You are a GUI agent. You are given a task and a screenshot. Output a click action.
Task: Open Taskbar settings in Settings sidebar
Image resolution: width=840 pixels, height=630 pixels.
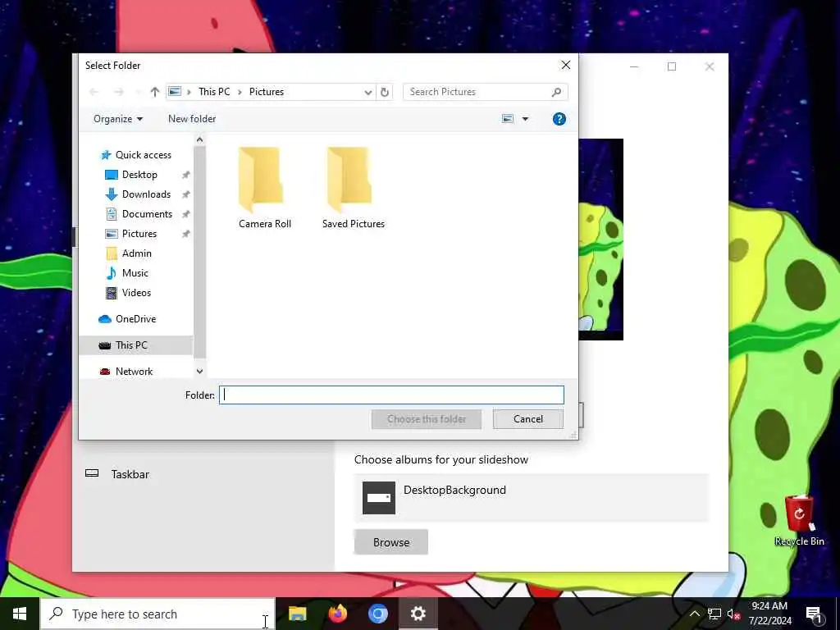[x=117, y=474]
